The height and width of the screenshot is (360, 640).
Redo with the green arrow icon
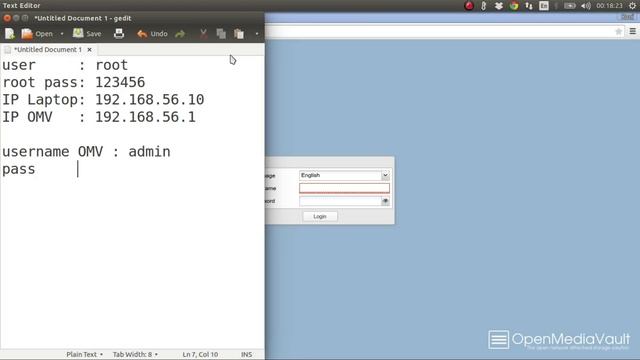tap(180, 34)
